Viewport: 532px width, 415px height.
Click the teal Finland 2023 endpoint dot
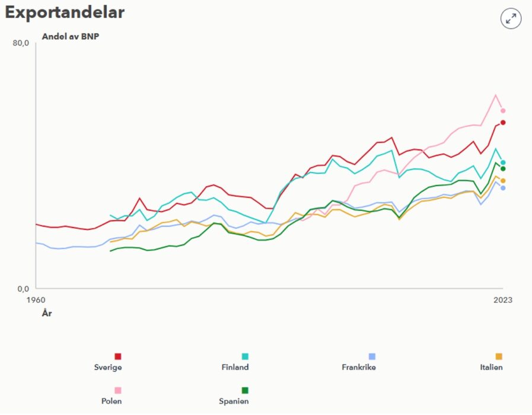pos(503,162)
